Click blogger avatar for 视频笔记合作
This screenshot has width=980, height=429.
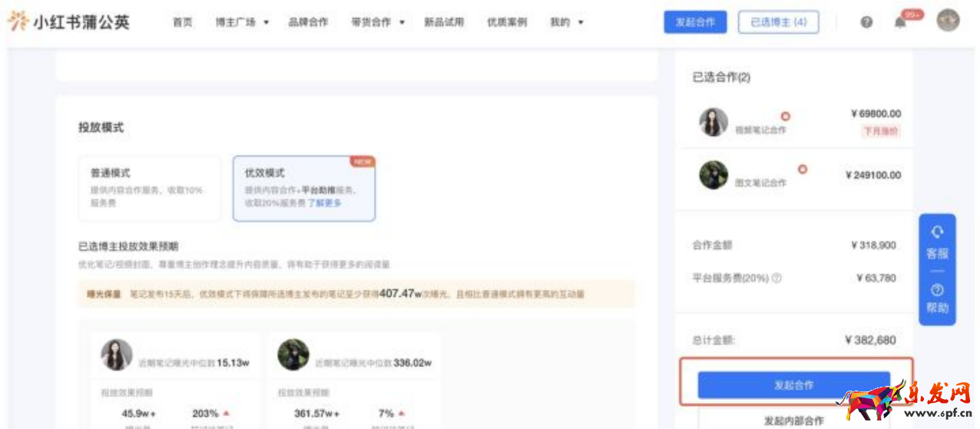click(713, 122)
